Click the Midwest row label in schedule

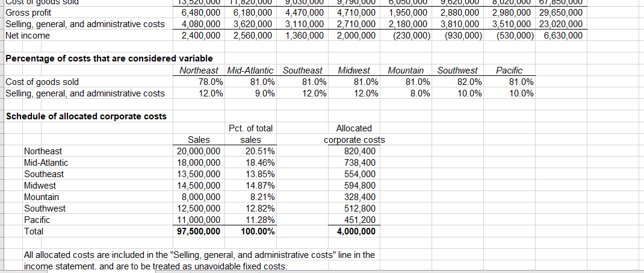pyautogui.click(x=40, y=186)
